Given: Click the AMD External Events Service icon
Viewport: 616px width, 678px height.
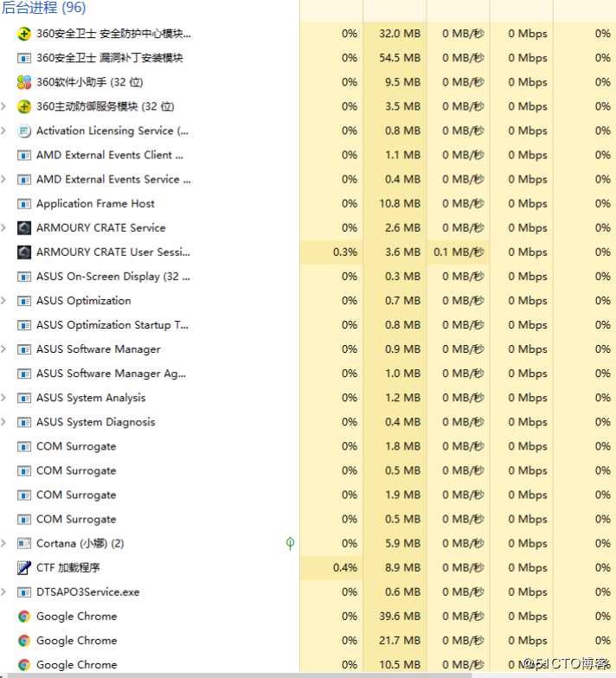Looking at the screenshot, I should click(24, 180).
